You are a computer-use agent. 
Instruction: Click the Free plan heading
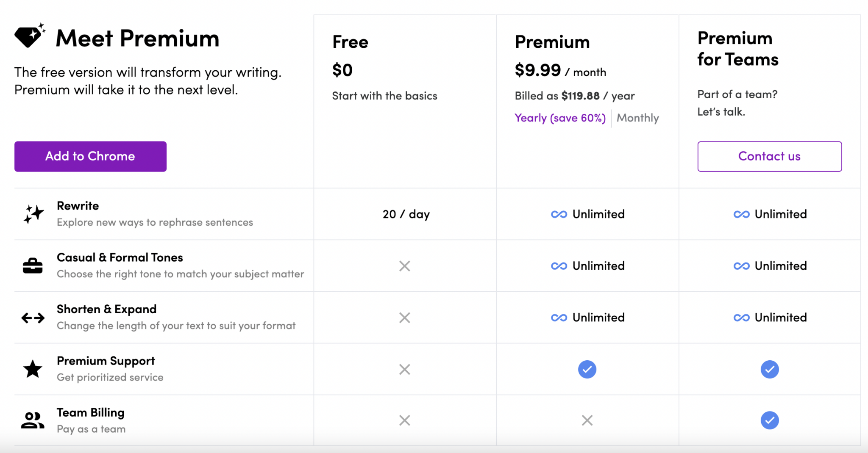(x=350, y=42)
